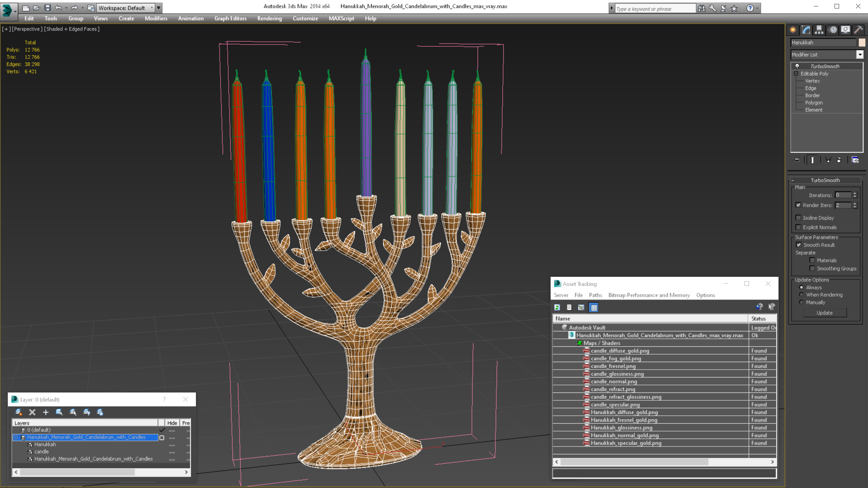This screenshot has height=488, width=868.
Task: Check Separate by Smoothing Groups
Action: pos(812,268)
